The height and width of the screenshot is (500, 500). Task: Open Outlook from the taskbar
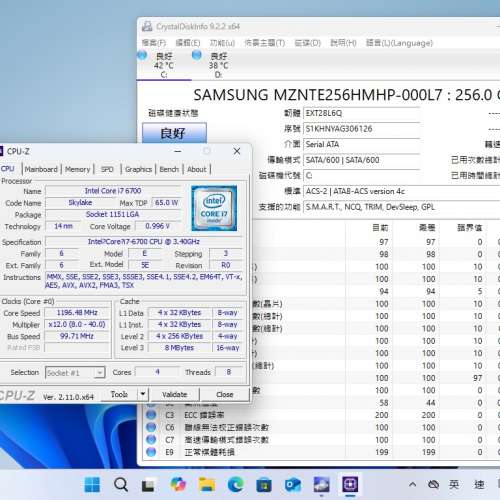tap(293, 485)
